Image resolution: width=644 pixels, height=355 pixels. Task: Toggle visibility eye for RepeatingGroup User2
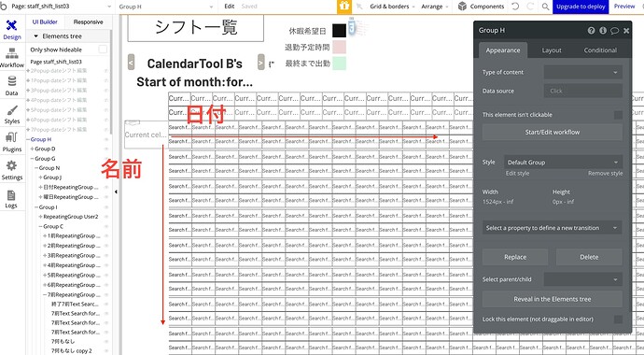coord(106,217)
